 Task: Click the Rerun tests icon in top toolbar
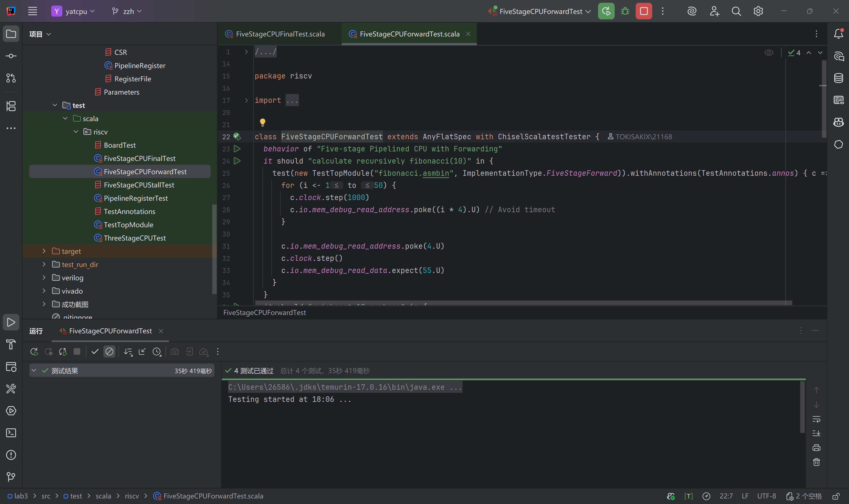(x=606, y=11)
